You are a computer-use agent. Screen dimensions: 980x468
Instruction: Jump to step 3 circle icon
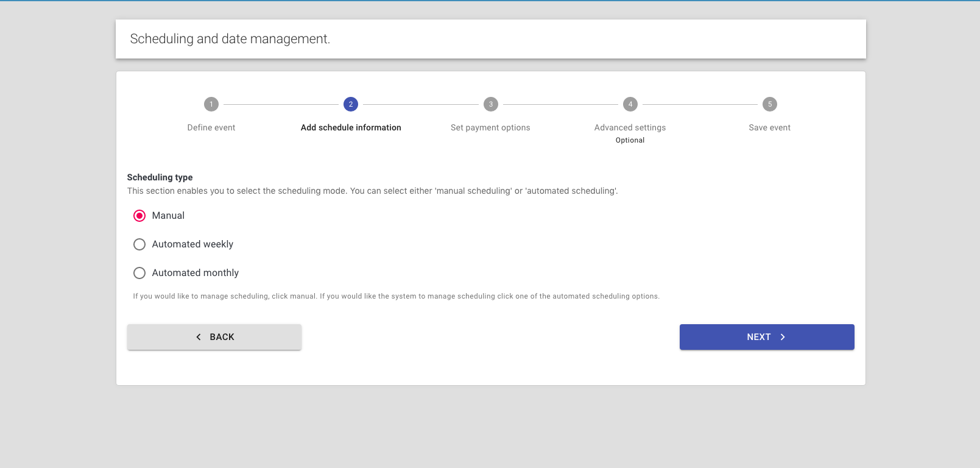(x=491, y=104)
